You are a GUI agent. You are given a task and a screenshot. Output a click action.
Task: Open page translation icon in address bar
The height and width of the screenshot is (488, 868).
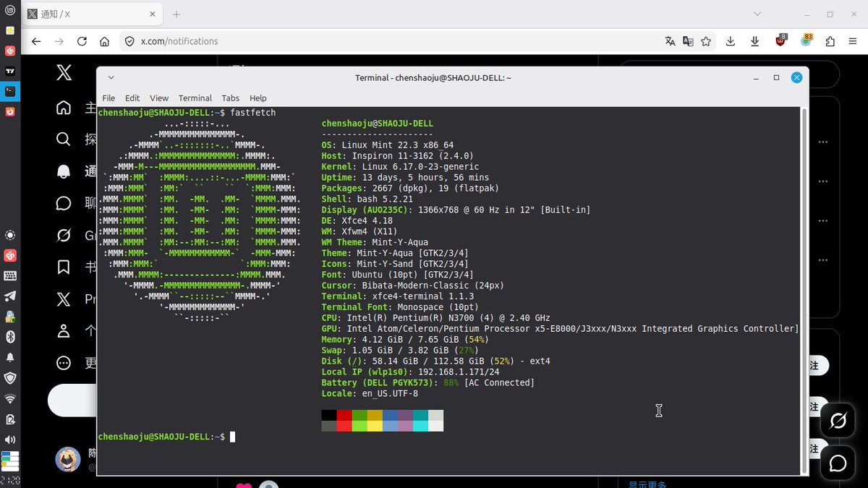(670, 41)
